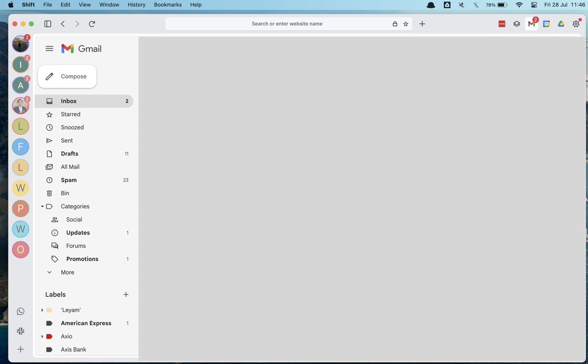Switch to the 'F' account avatar
This screenshot has height=364, width=588.
[21, 146]
